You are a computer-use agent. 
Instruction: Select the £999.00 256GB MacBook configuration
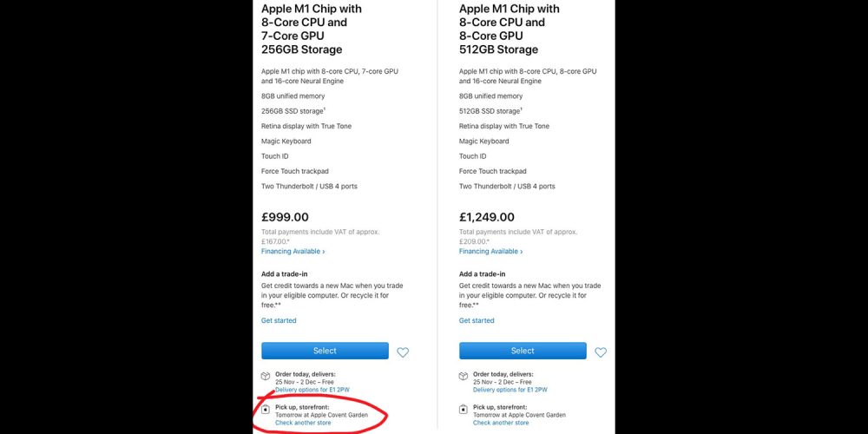click(325, 351)
